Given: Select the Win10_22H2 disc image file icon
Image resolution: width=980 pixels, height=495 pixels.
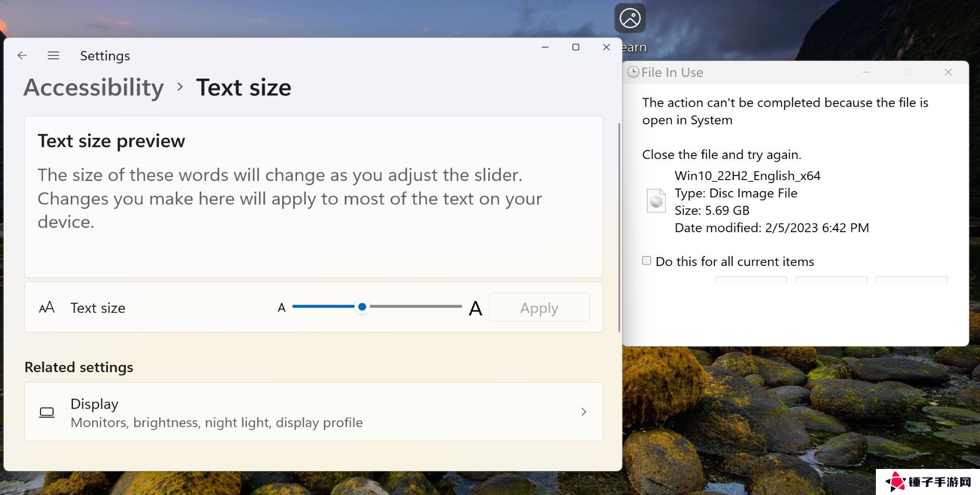Looking at the screenshot, I should pyautogui.click(x=656, y=201).
